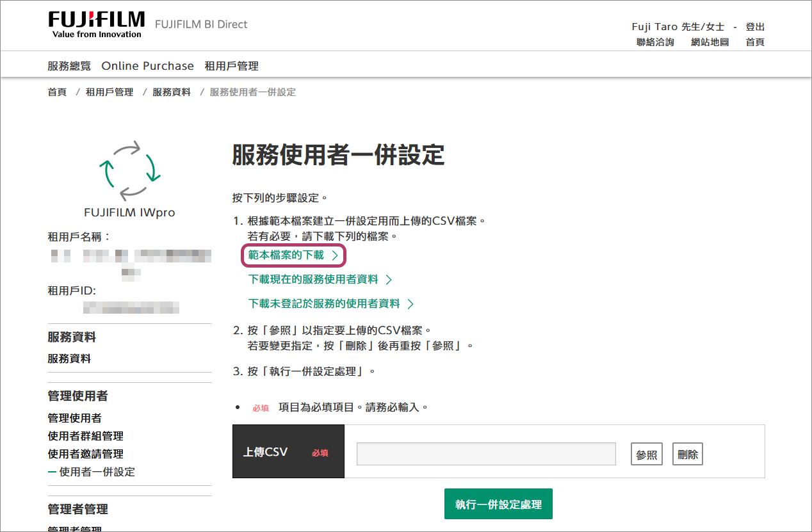Open 使用者群組管理 in the sidebar
Viewport: 812px width, 532px height.
(86, 436)
